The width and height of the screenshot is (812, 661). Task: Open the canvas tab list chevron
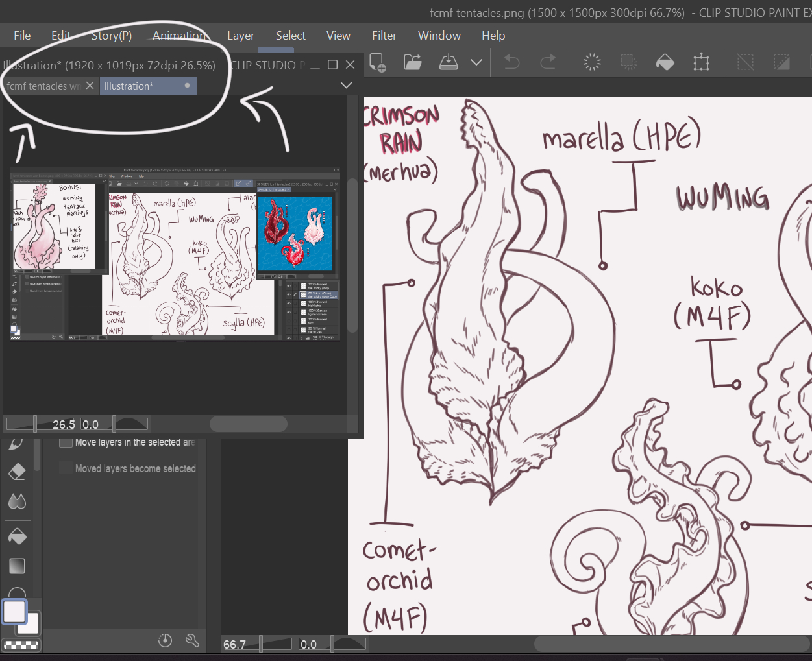coord(346,86)
